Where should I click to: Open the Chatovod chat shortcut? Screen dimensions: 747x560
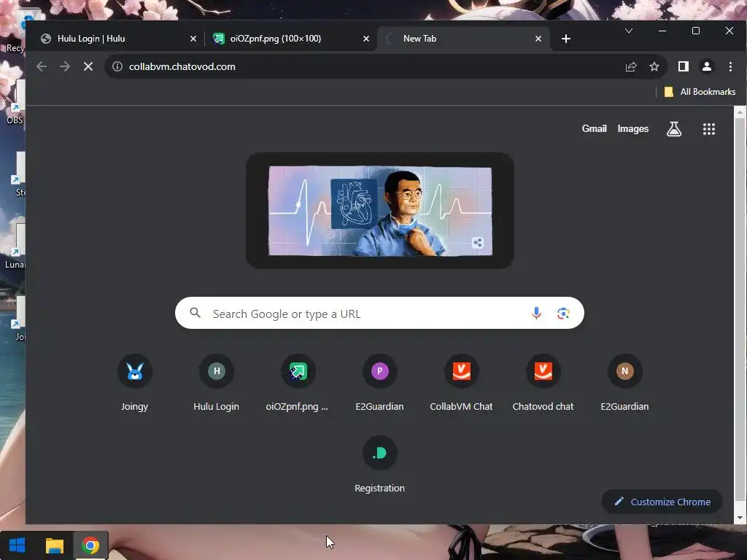(543, 382)
